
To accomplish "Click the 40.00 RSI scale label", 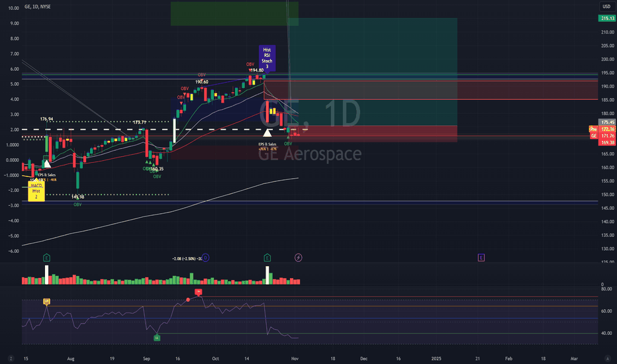I will [606, 334].
